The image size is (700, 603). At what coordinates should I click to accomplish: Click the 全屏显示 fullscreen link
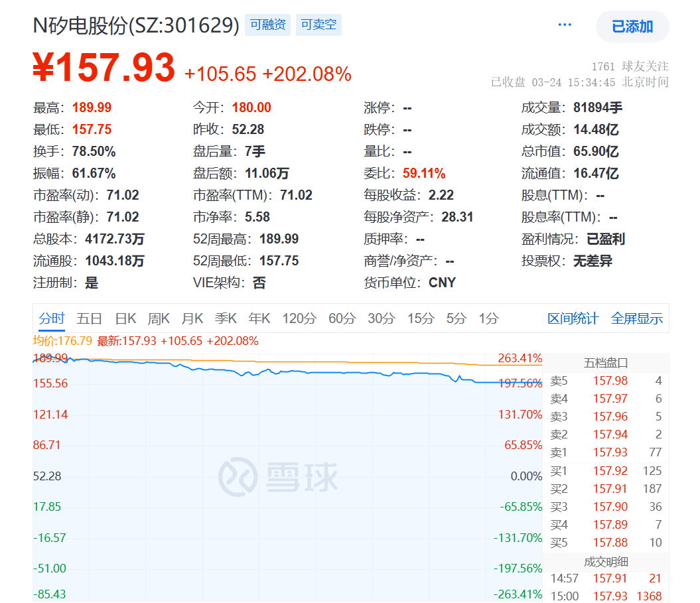pyautogui.click(x=636, y=318)
